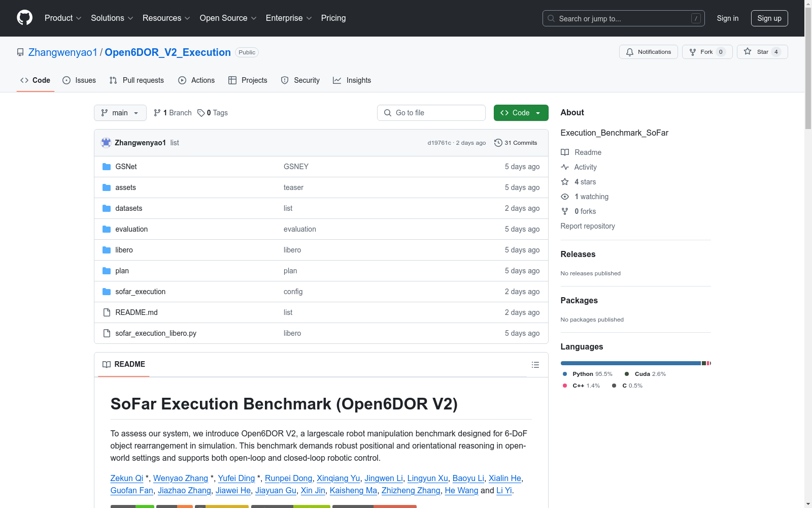Click Zhangwenyao1 avatar in commit bar

coord(106,143)
